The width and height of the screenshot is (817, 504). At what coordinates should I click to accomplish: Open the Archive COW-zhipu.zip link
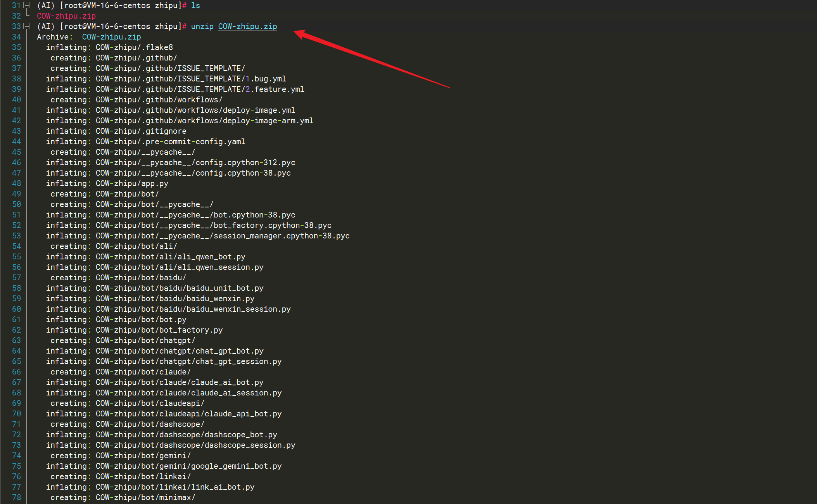(111, 37)
